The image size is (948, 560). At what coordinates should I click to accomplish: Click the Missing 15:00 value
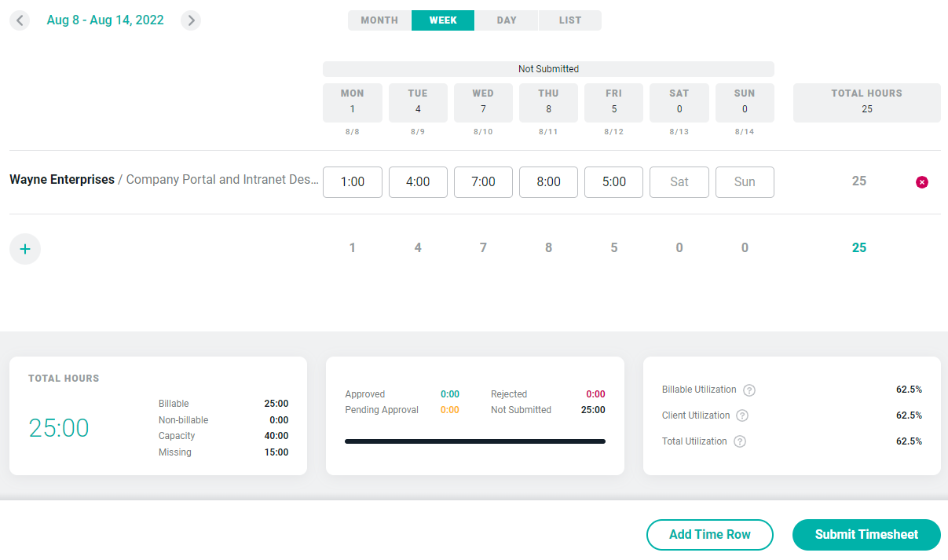click(x=276, y=452)
